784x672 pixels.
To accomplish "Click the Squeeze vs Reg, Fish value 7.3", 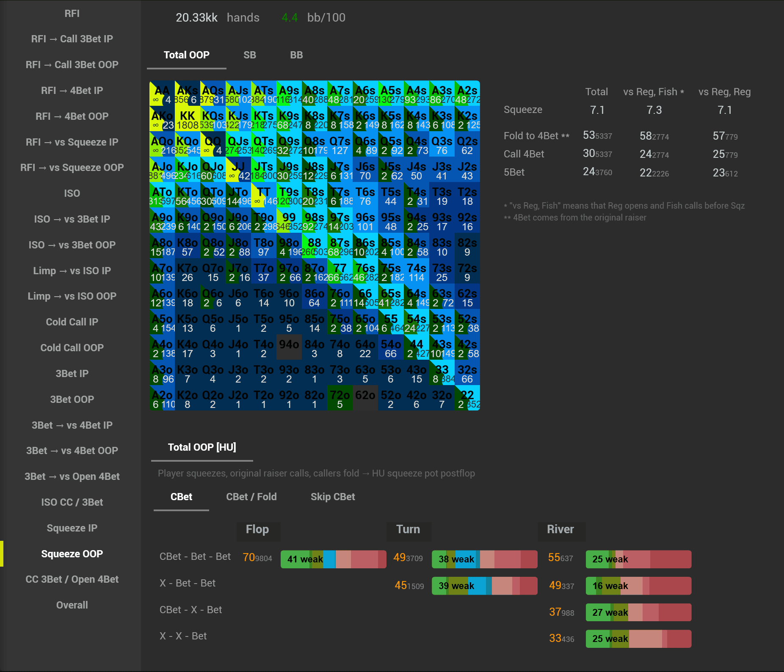I will 654,110.
